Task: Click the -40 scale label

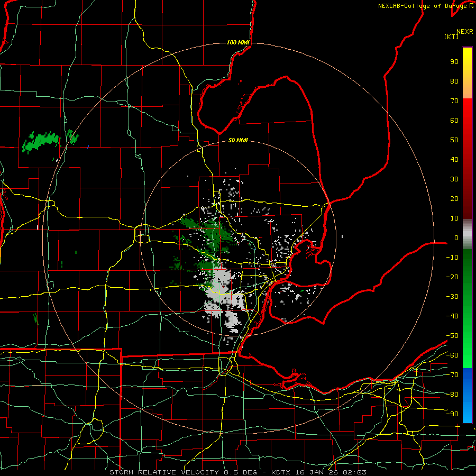Action: coord(452,316)
